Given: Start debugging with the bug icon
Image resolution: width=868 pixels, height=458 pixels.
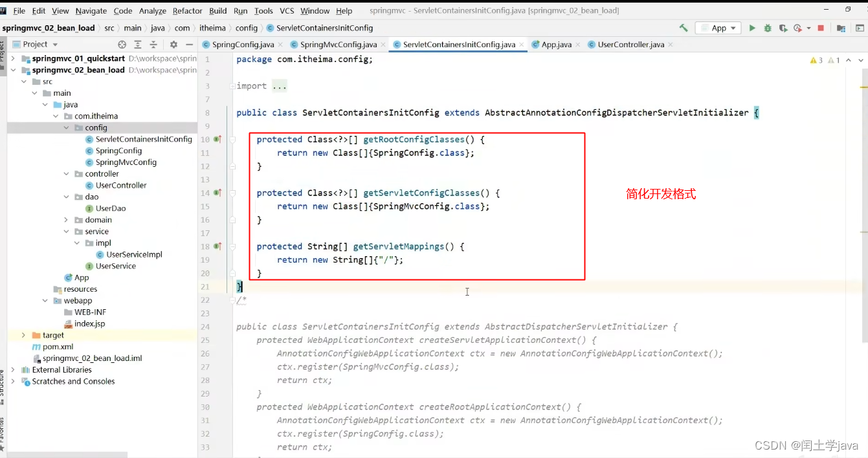Looking at the screenshot, I should pyautogui.click(x=768, y=28).
